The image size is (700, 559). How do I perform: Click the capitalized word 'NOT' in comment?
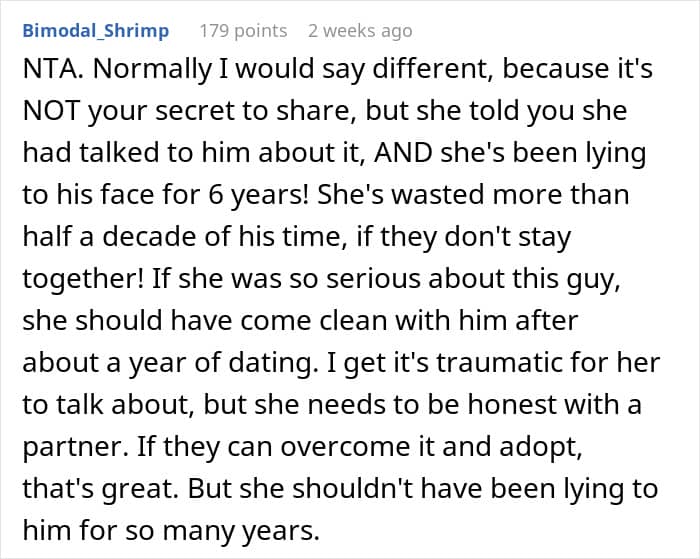click(51, 111)
